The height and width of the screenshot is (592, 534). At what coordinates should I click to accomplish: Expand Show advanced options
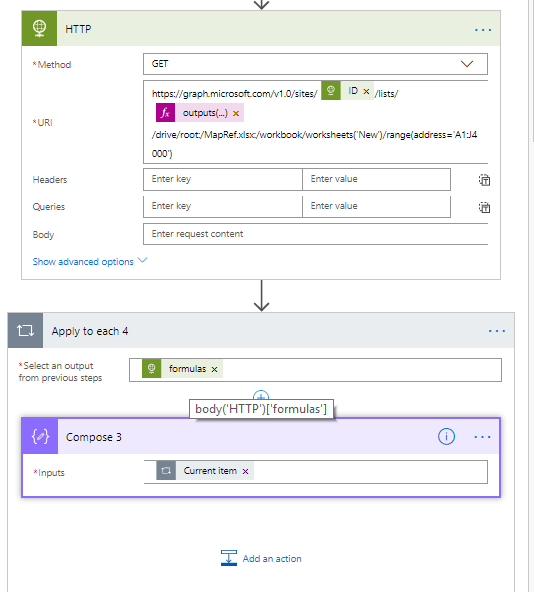(90, 261)
